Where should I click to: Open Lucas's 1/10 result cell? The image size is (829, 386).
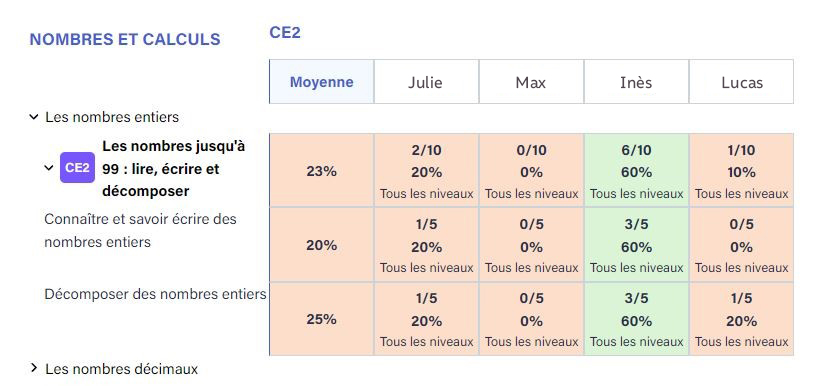[741, 170]
